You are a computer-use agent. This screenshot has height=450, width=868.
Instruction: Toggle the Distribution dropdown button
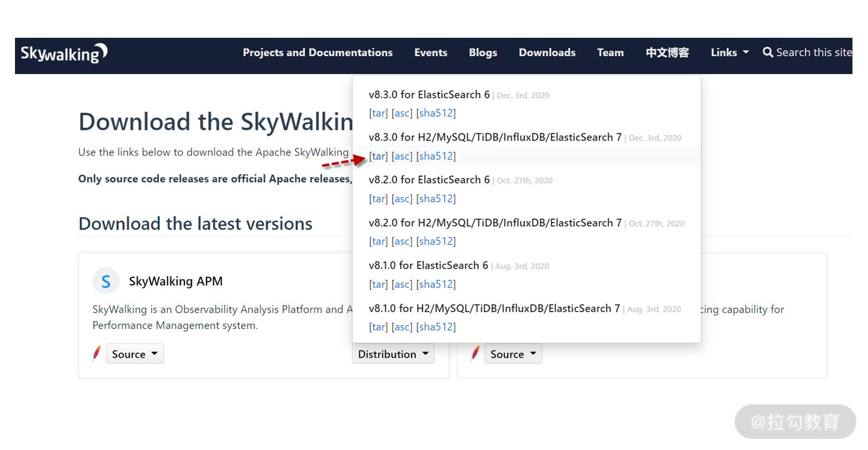click(x=393, y=354)
